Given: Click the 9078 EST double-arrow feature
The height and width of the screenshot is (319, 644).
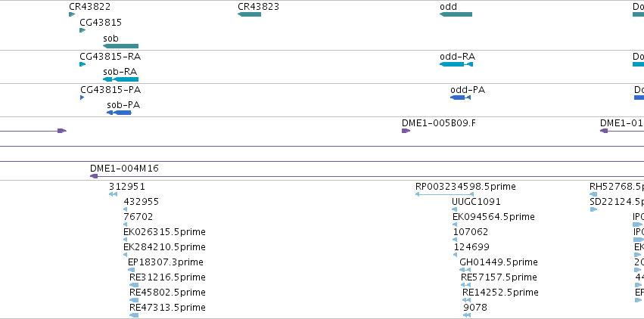Looking at the screenshot, I should pyautogui.click(x=467, y=315).
